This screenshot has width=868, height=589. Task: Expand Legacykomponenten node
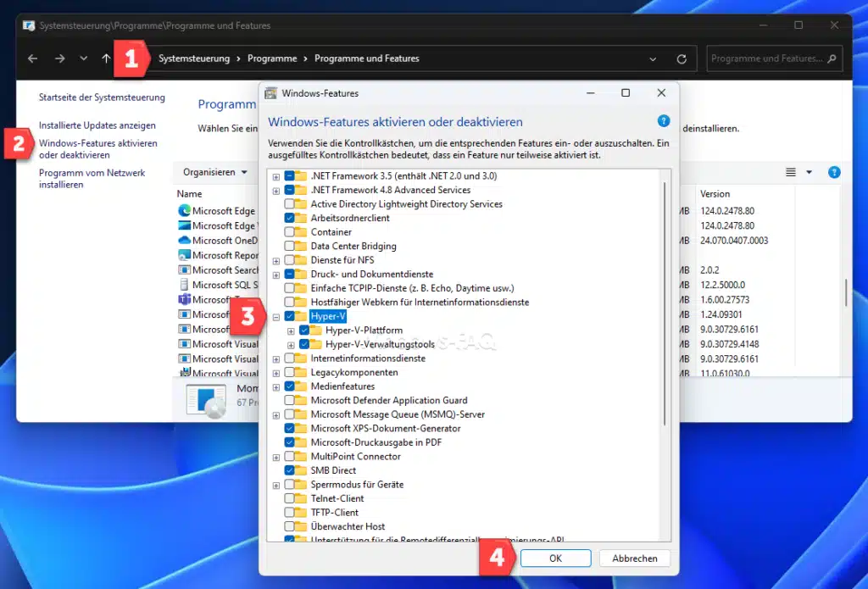click(275, 373)
